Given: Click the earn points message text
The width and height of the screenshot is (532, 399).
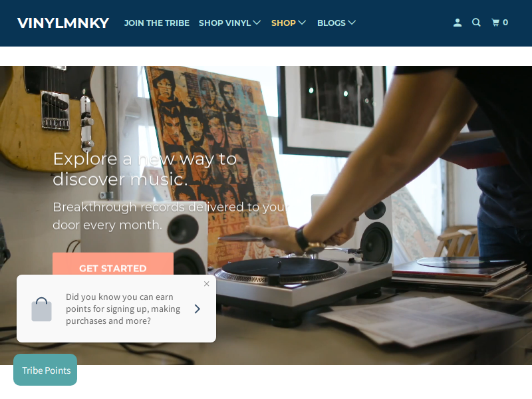Looking at the screenshot, I should point(123,309).
